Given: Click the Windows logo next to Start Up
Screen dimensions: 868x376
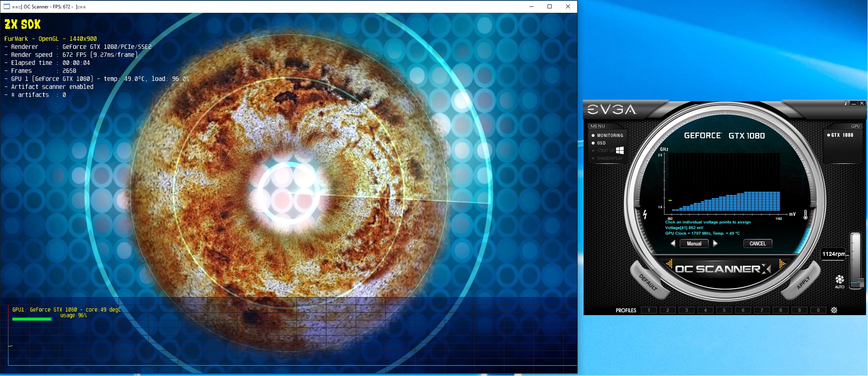Looking at the screenshot, I should (x=620, y=150).
